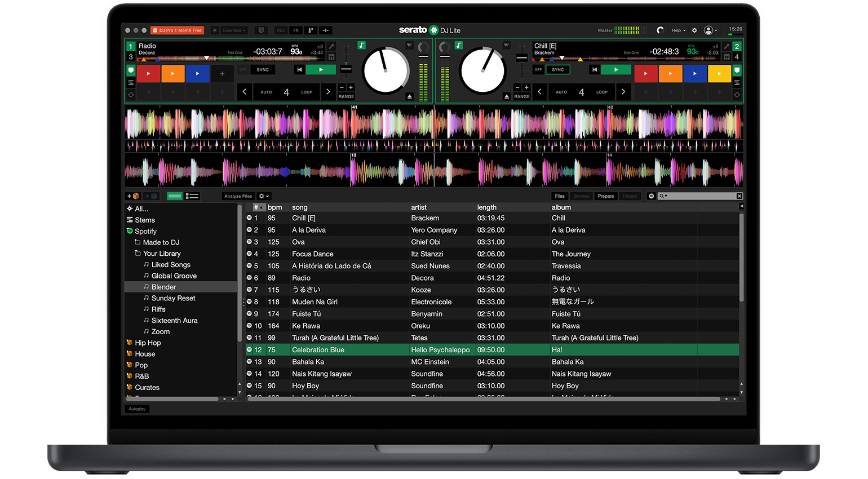Click the day mode brightness icon
The image size is (868, 479).
pyautogui.click(x=214, y=30)
